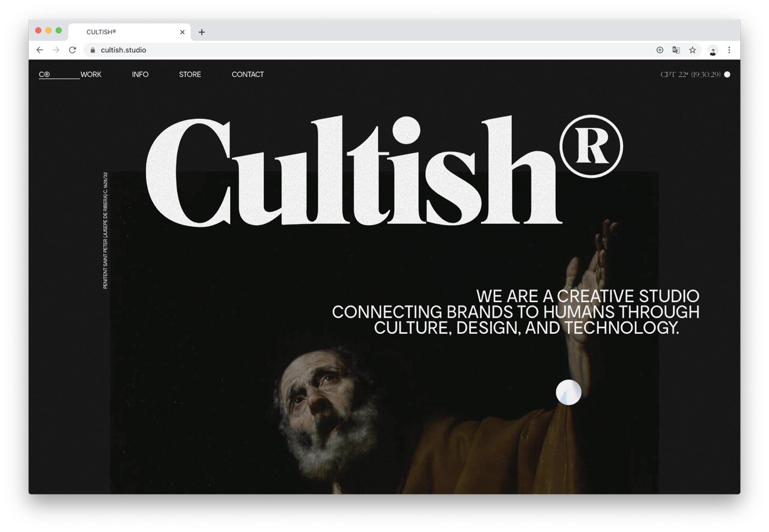
Task: Open the STORE nav item
Action: click(190, 74)
